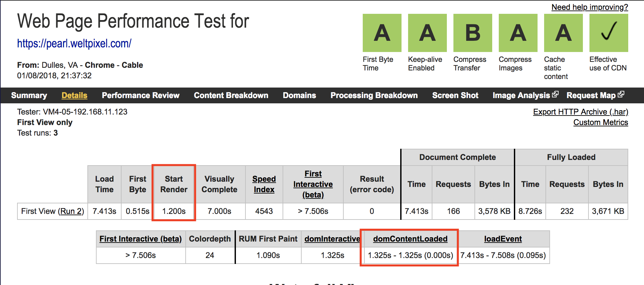The width and height of the screenshot is (644, 285).
Task: Select the First Byte value 0.515s
Action: coord(138,211)
